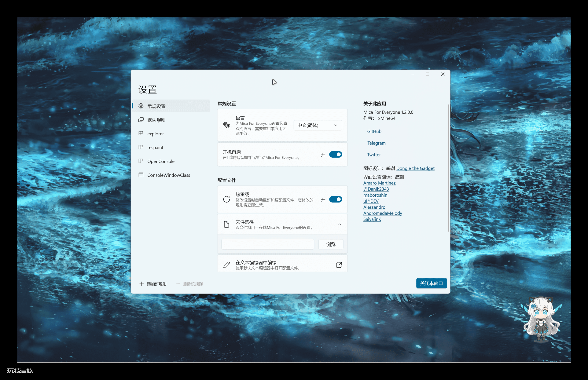The height and width of the screenshot is (380, 588).
Task: Click the rule icon next to mspaint
Action: pyautogui.click(x=141, y=147)
